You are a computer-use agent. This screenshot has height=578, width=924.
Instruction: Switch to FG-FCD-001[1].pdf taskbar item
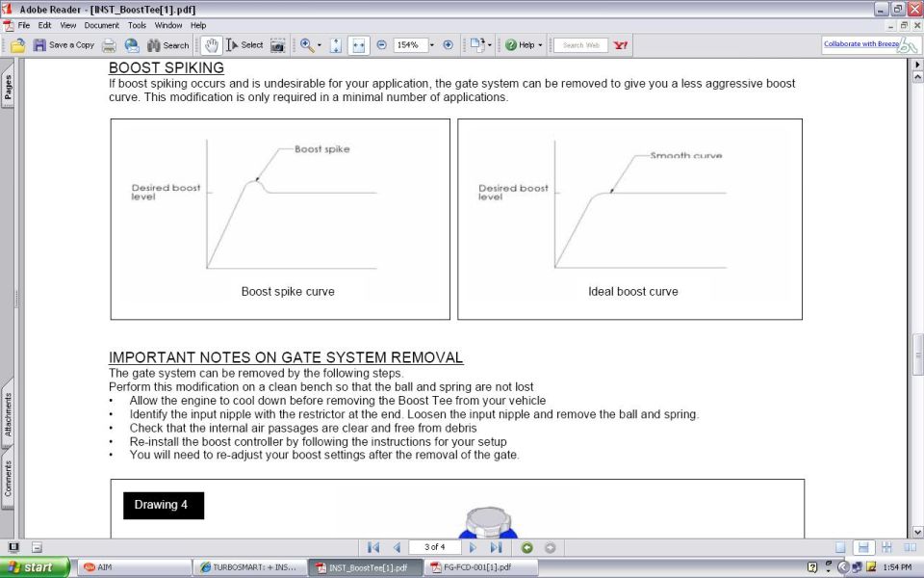[x=481, y=567]
